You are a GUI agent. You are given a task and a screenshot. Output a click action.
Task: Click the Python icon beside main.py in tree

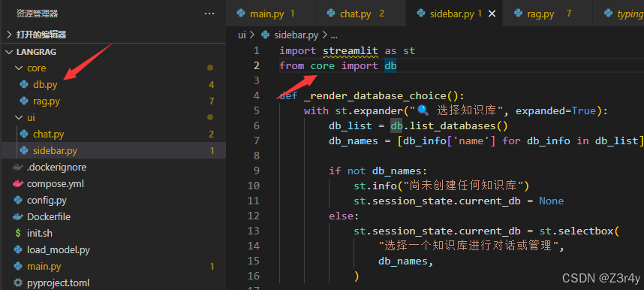[x=18, y=266]
